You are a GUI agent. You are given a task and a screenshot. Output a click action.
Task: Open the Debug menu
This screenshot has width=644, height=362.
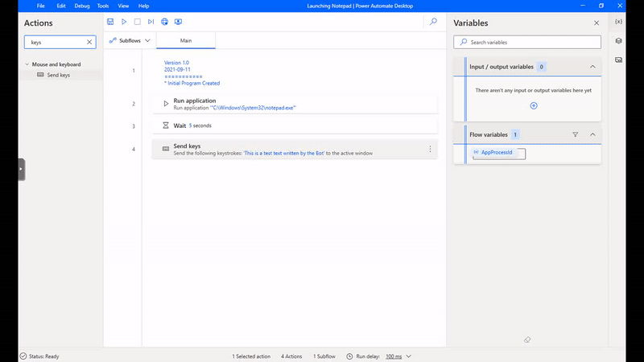click(x=82, y=6)
